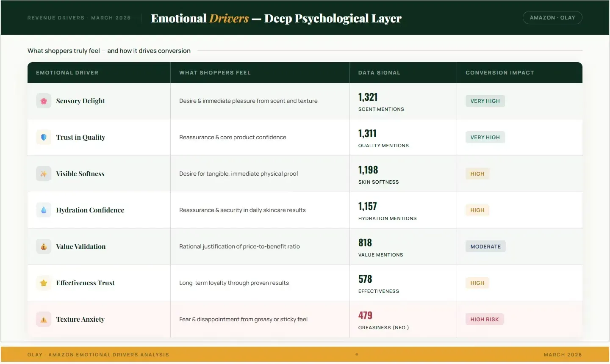Screen dimensions: 610x364
Task: Click the shield icon beside Trust in Quality
Action: tap(44, 138)
